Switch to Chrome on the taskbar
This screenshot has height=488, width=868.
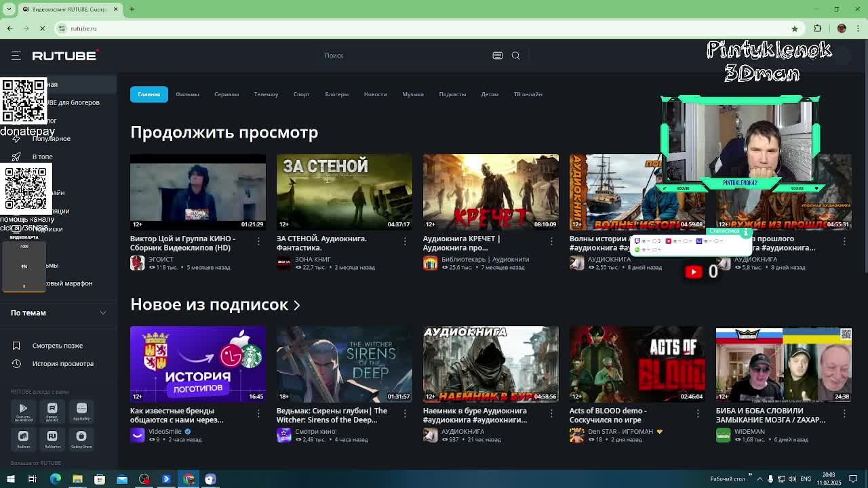point(189,479)
